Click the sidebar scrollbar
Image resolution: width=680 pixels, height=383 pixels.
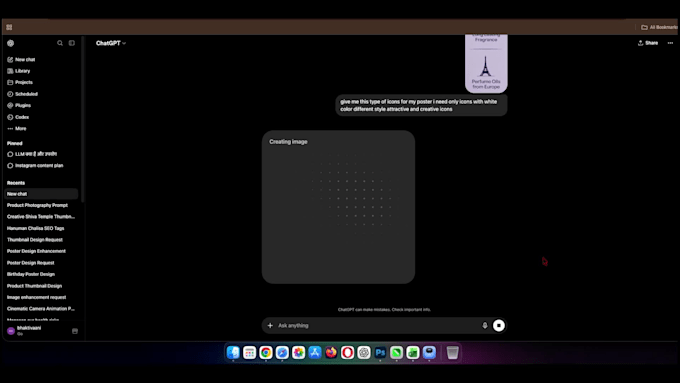pyautogui.click(x=82, y=119)
